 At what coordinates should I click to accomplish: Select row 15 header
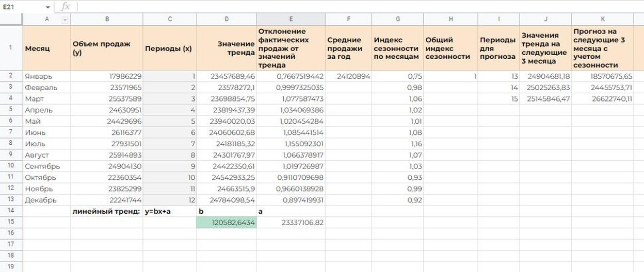click(11, 222)
